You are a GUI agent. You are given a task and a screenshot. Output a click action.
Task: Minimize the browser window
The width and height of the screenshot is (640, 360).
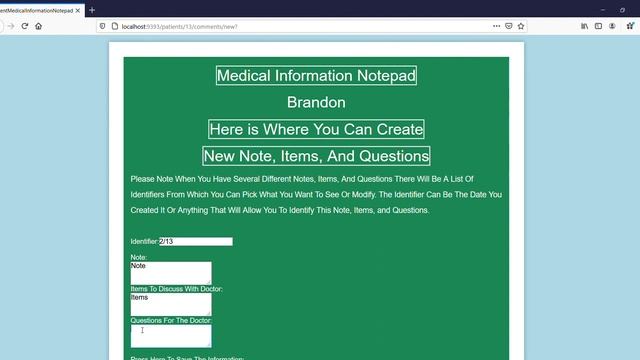pyautogui.click(x=603, y=10)
